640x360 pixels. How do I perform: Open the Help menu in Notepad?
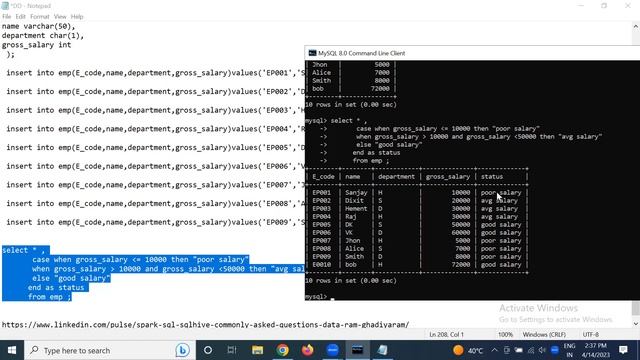pyautogui.click(x=77, y=17)
